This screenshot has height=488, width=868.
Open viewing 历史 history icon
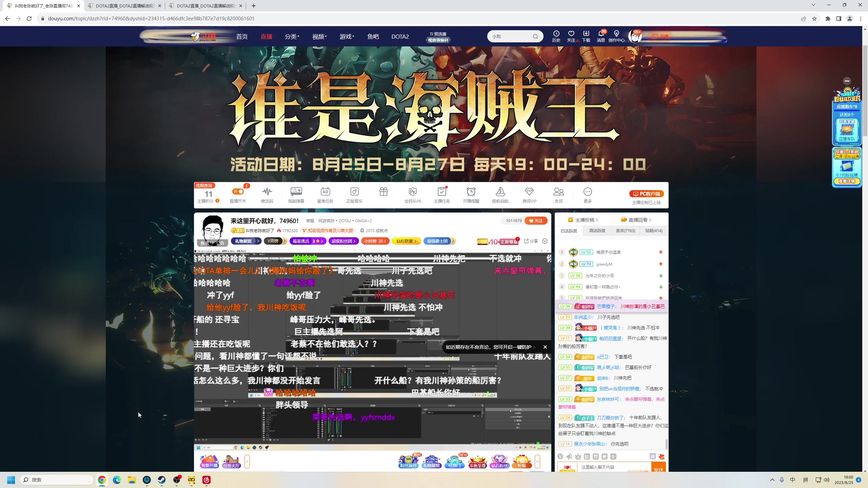pyautogui.click(x=556, y=36)
